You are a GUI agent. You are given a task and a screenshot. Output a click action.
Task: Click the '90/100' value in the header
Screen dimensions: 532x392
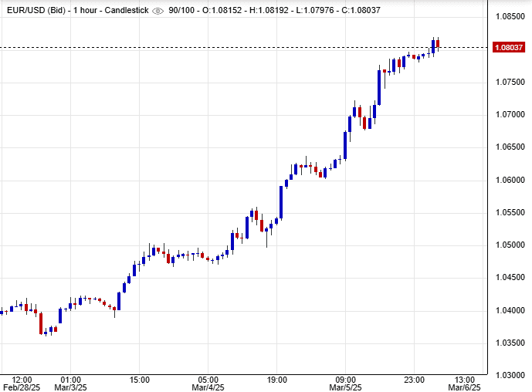(181, 10)
